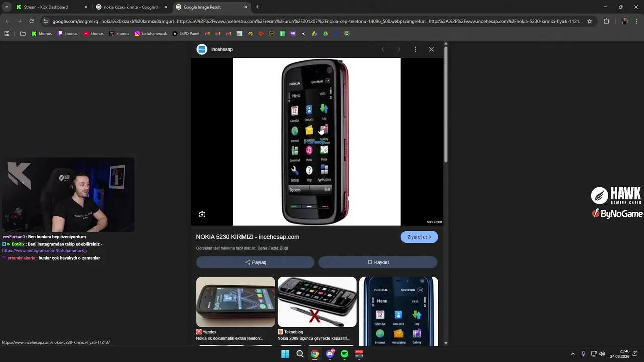Screen dimensions: 644x362
Task: Open the clock showing 21:46
Action: [620, 354]
